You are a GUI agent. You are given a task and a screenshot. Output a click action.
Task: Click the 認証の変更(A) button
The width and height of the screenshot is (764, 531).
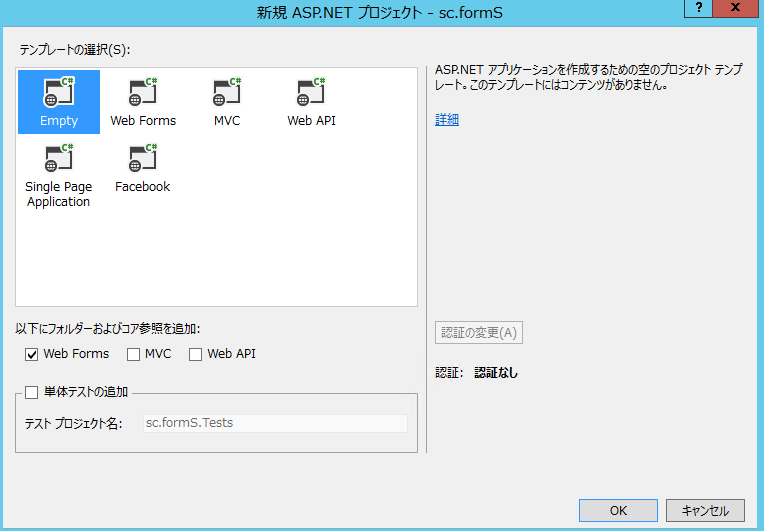point(479,333)
